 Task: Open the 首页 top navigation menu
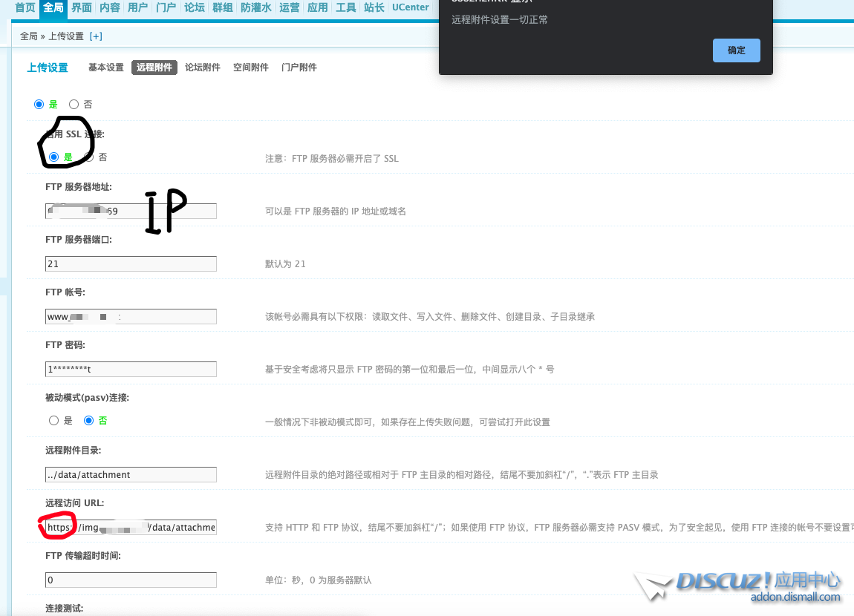point(25,7)
